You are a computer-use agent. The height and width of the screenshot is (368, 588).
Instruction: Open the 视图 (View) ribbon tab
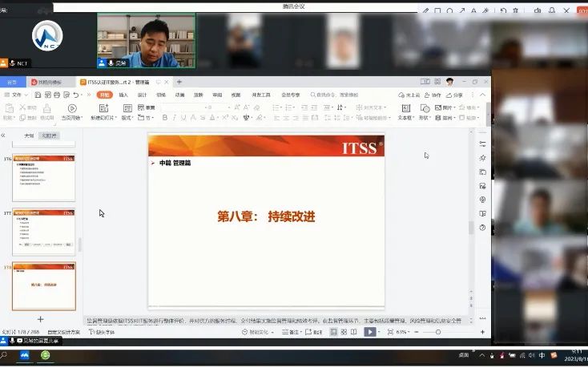click(x=236, y=95)
